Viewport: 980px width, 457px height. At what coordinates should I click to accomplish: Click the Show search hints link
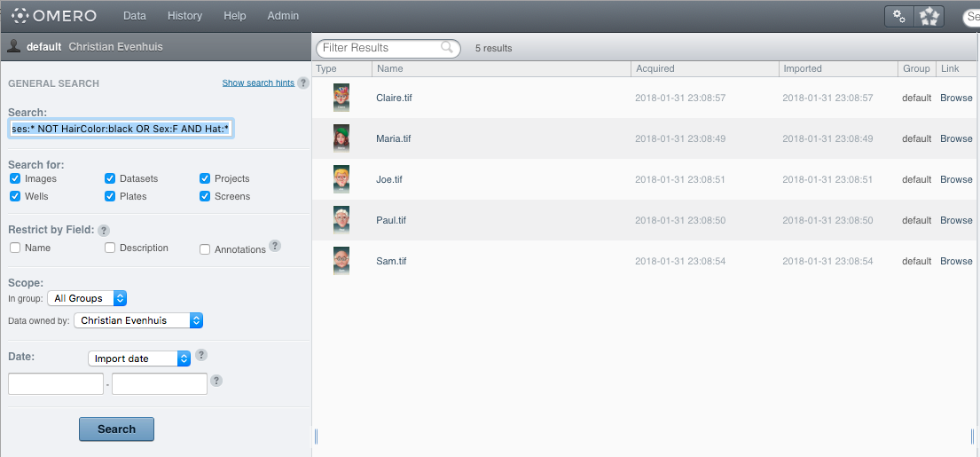click(258, 83)
